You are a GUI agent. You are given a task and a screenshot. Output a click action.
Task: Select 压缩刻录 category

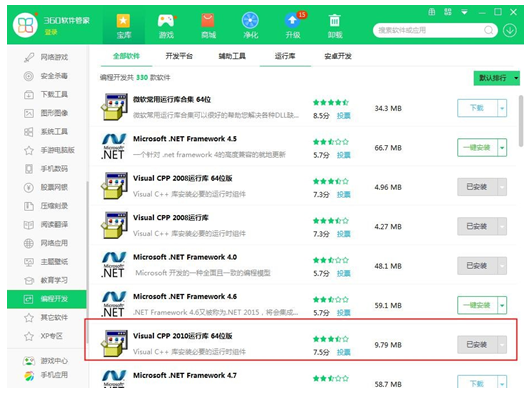click(46, 206)
